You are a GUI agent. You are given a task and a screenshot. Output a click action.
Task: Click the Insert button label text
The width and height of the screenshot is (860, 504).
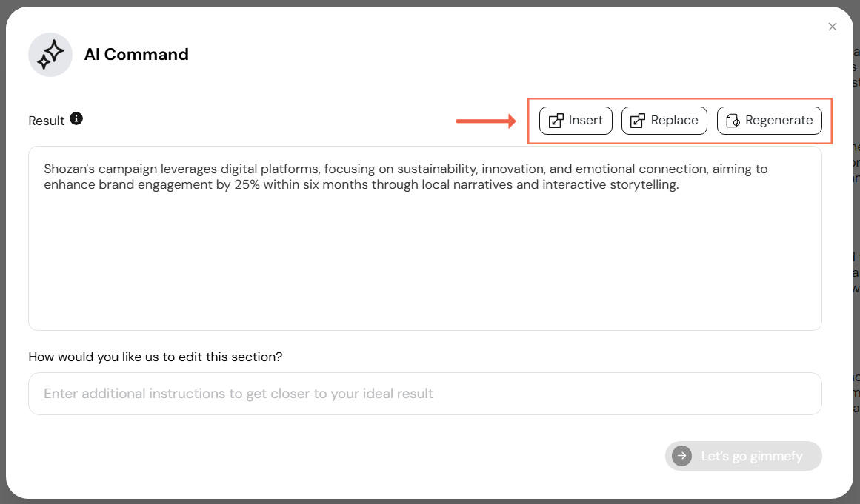click(x=586, y=120)
